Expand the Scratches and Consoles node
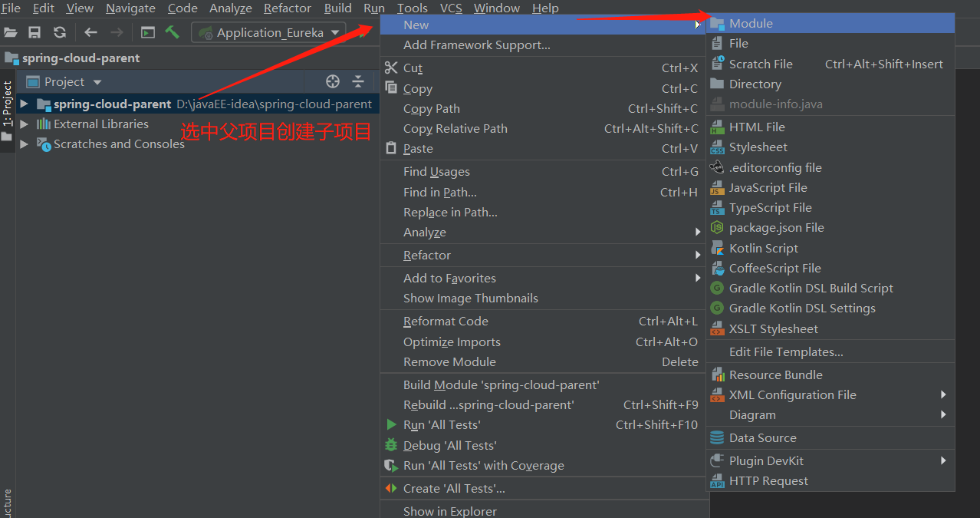The height and width of the screenshot is (518, 980). (24, 144)
